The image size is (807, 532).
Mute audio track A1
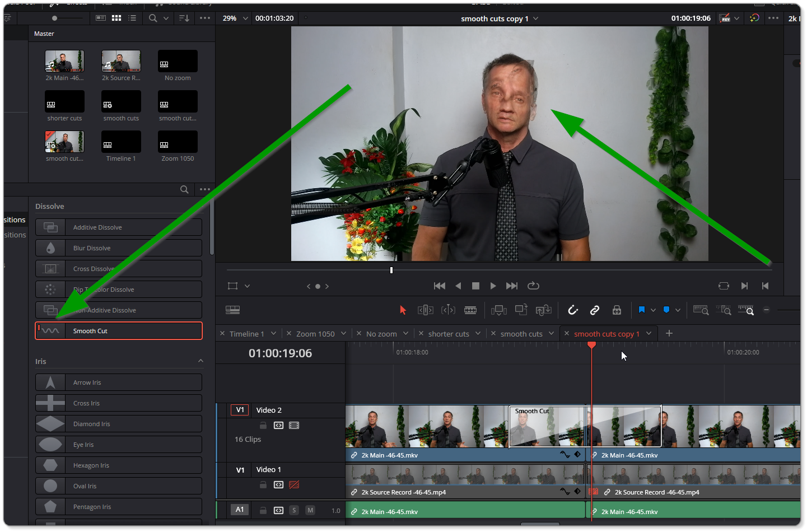310,510
